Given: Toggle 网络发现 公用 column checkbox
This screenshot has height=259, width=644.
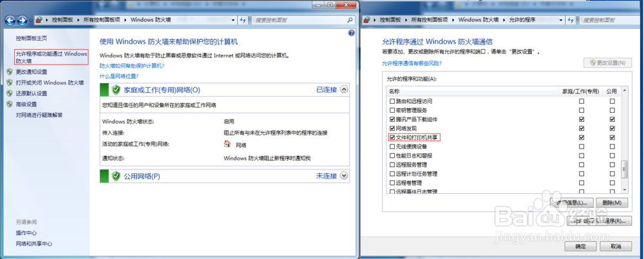Looking at the screenshot, I should (x=612, y=128).
